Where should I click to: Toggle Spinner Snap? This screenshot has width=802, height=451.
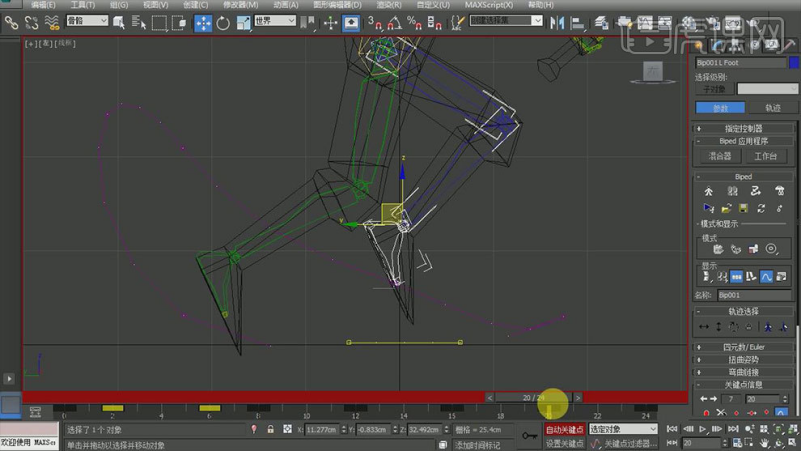click(434, 23)
